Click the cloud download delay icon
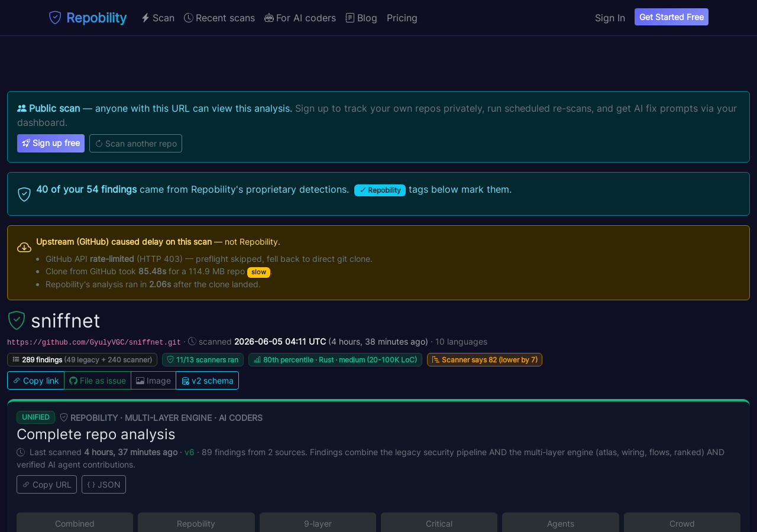757x532 pixels. [x=24, y=247]
